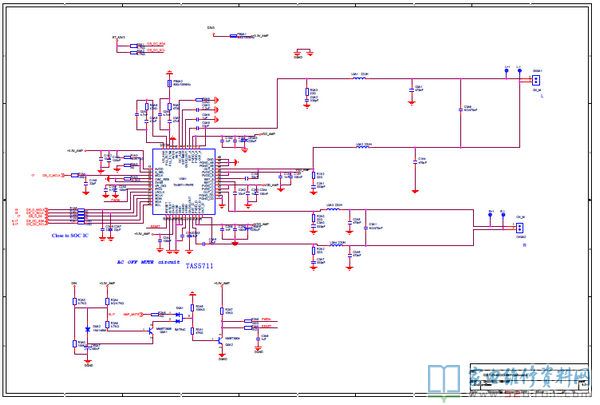The height and width of the screenshot is (405, 600).
Task: Select the Zener diode symbol in mute circuit
Action: pos(88,329)
